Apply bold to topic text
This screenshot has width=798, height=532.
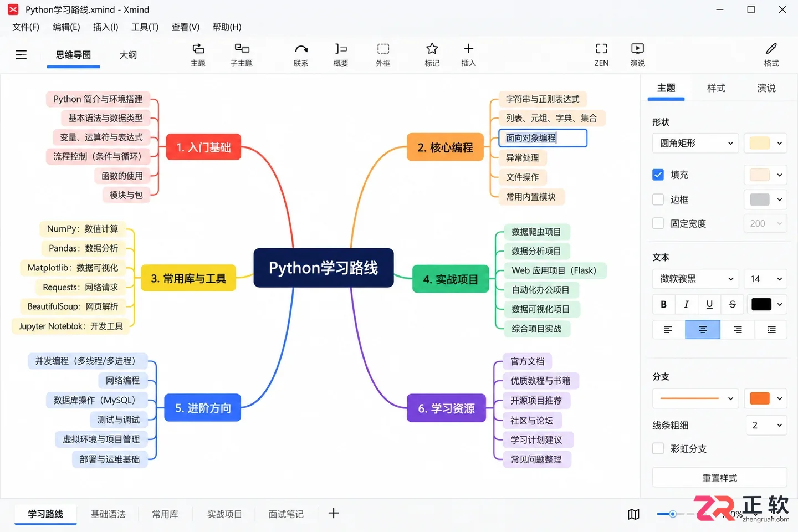click(664, 304)
